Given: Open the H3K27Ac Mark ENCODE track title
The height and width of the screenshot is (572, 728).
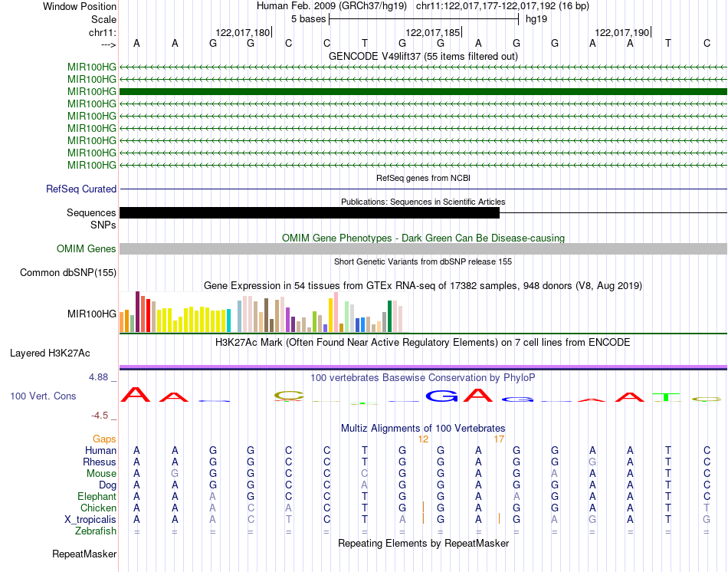Looking at the screenshot, I should [x=423, y=343].
